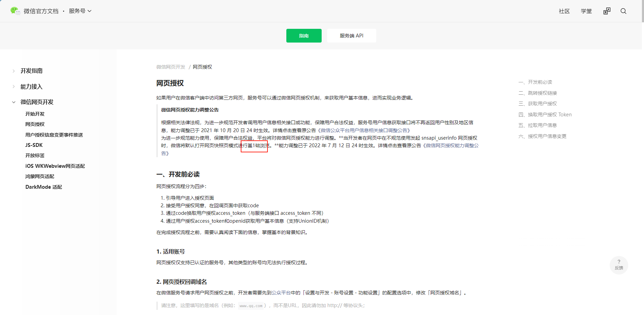Jump to 一、开发前必读 in contents list
The image size is (644, 315).
pyautogui.click(x=535, y=82)
